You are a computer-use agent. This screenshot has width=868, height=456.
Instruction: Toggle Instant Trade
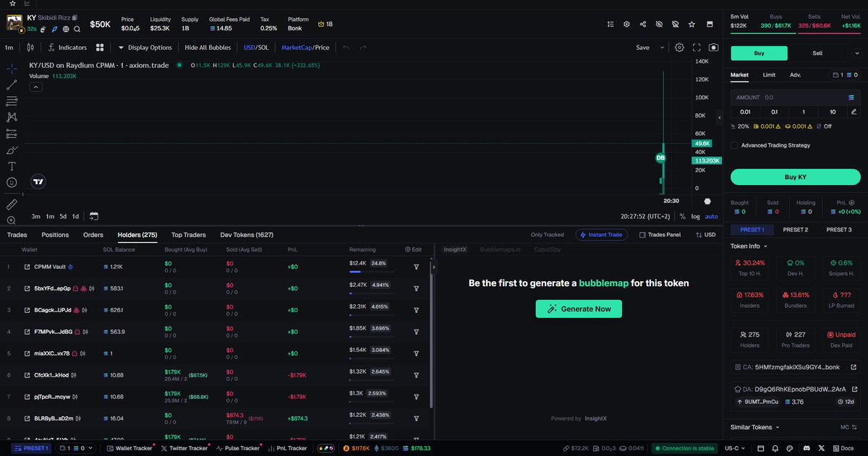tap(602, 235)
